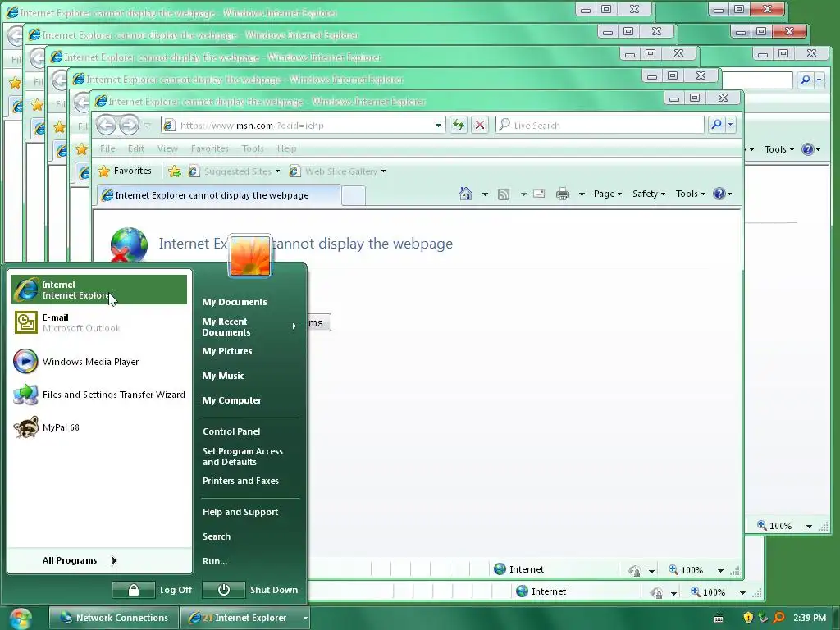Open the View menu

[x=167, y=148]
